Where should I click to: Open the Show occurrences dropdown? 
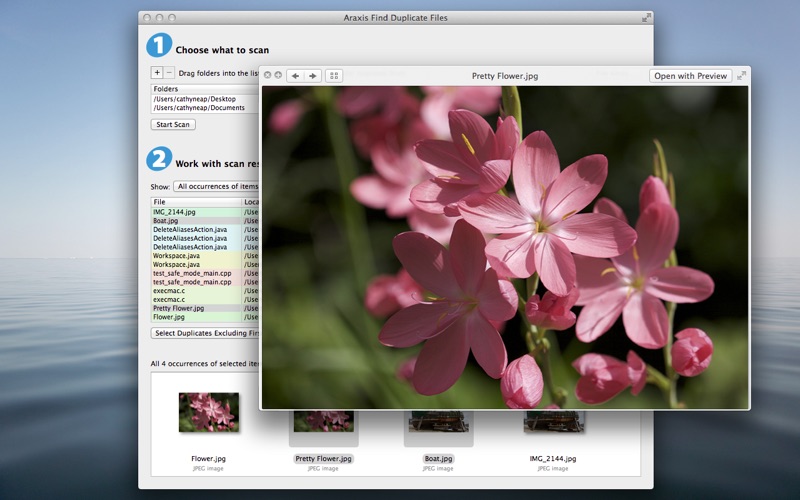(x=216, y=186)
